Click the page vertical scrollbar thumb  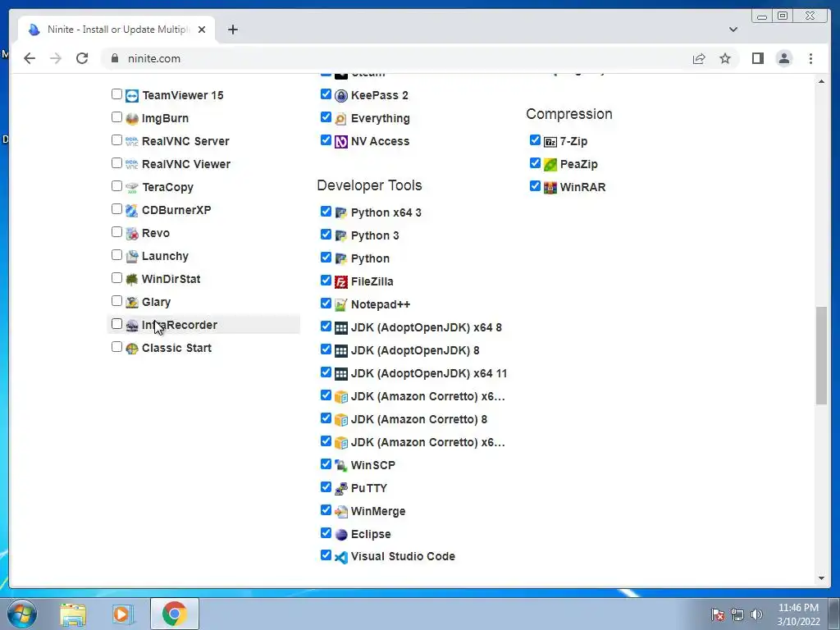pyautogui.click(x=821, y=355)
